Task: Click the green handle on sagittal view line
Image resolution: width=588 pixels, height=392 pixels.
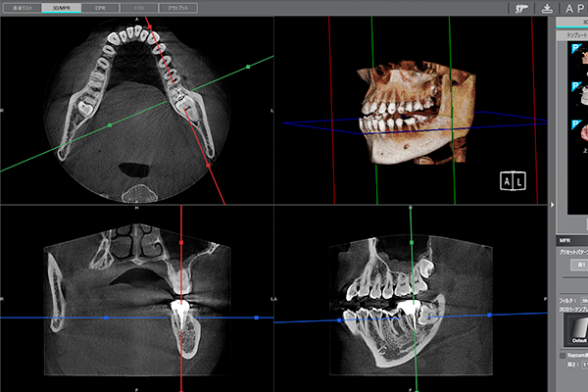Action: click(412, 243)
